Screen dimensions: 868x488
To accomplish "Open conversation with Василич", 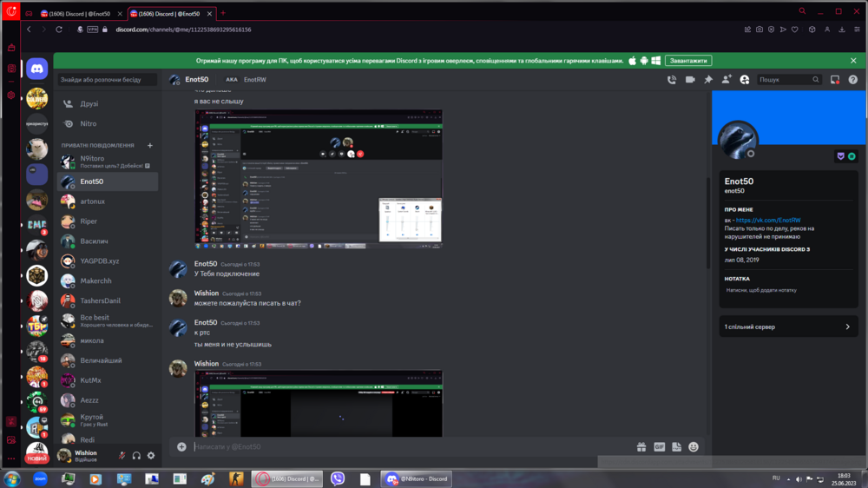I will pos(108,241).
